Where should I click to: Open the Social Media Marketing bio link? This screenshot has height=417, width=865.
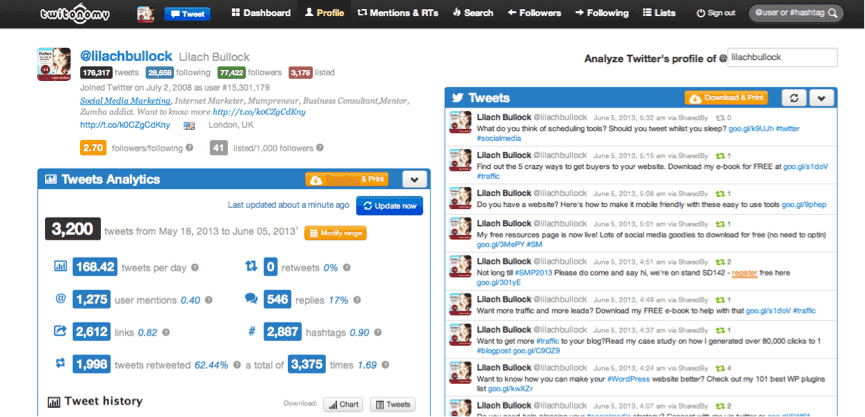(125, 101)
